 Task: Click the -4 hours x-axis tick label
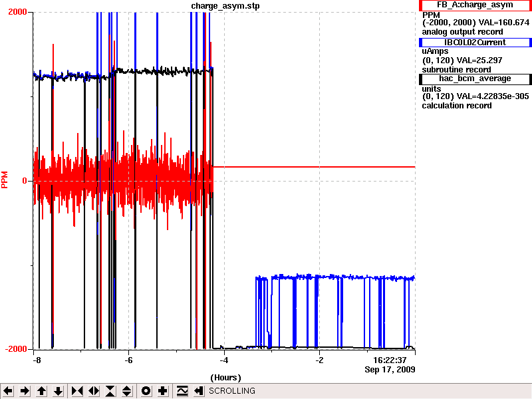coord(223,360)
